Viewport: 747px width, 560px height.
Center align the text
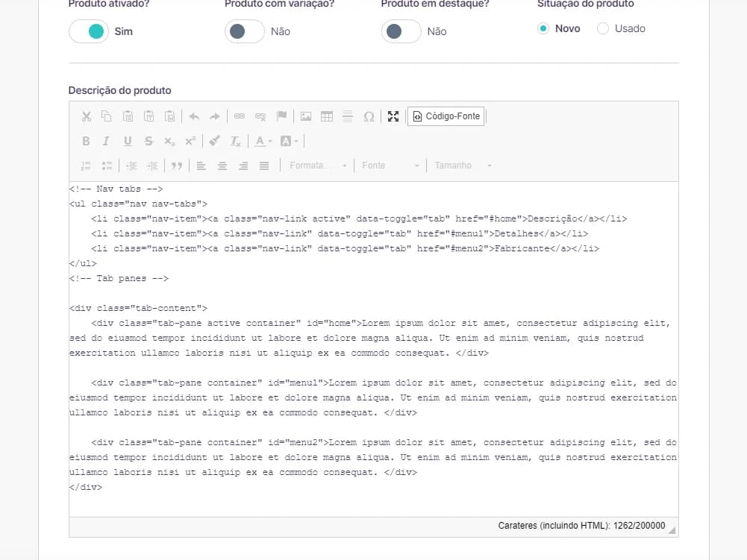[222, 166]
